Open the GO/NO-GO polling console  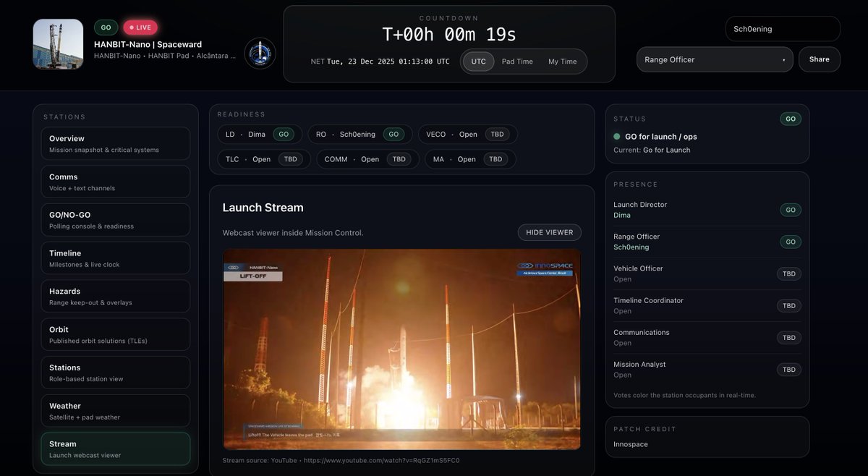pyautogui.click(x=116, y=220)
